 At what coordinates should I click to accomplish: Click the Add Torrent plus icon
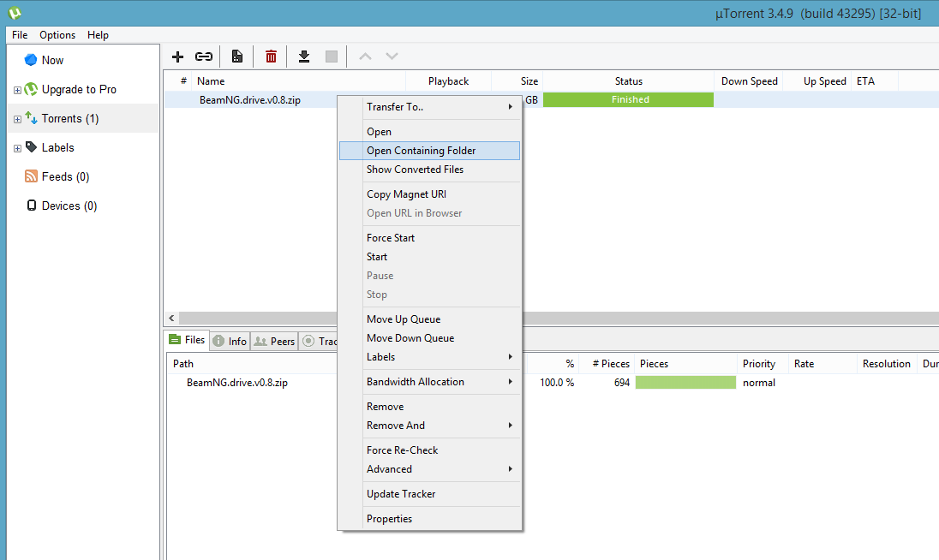coord(178,57)
